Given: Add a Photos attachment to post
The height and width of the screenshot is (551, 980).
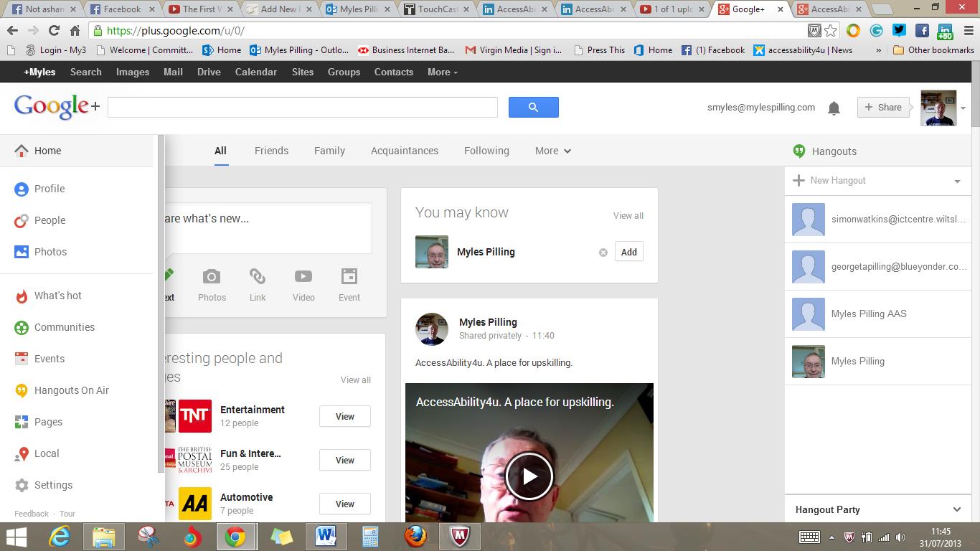Looking at the screenshot, I should pyautogui.click(x=212, y=285).
